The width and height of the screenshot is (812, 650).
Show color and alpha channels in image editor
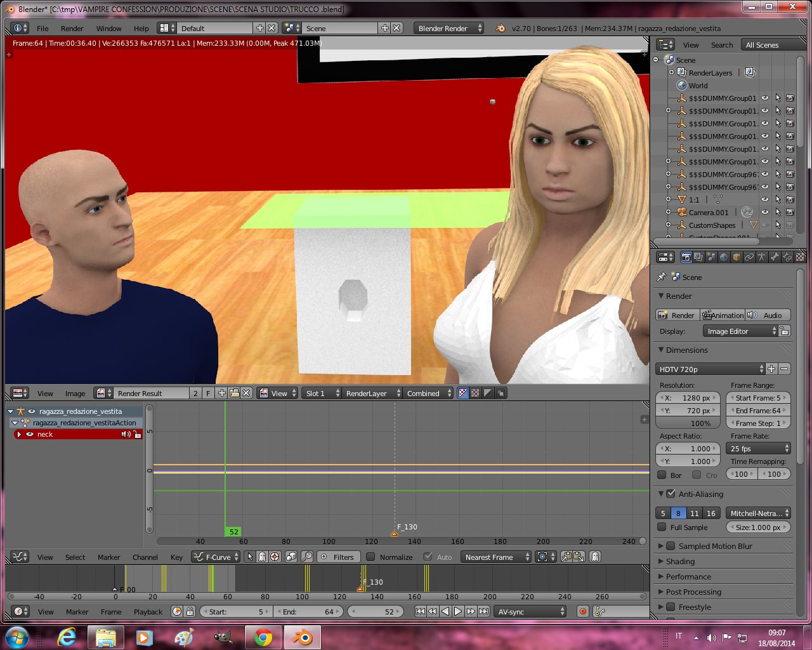click(463, 393)
